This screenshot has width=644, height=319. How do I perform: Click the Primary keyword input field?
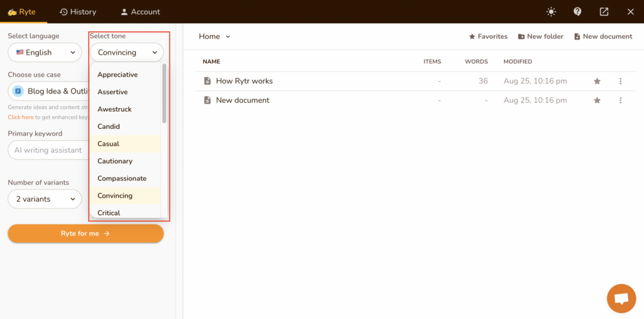(48, 150)
